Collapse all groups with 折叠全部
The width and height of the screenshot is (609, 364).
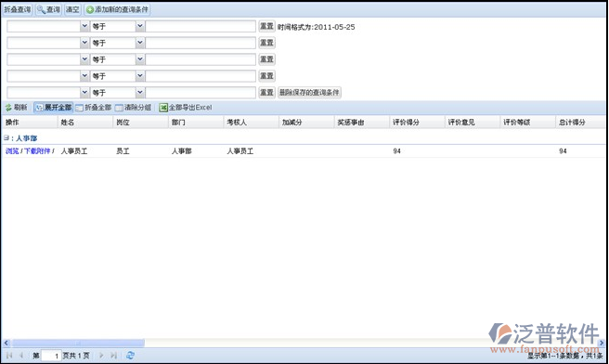pos(93,107)
